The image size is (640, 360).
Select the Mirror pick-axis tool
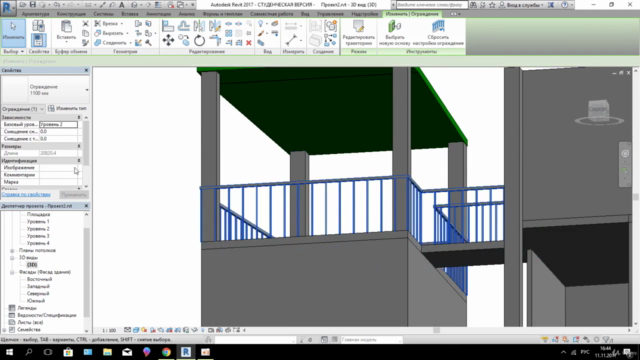(199, 26)
